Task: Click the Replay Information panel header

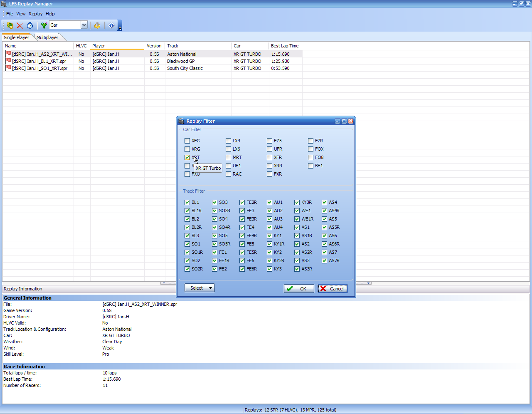Action: point(266,289)
